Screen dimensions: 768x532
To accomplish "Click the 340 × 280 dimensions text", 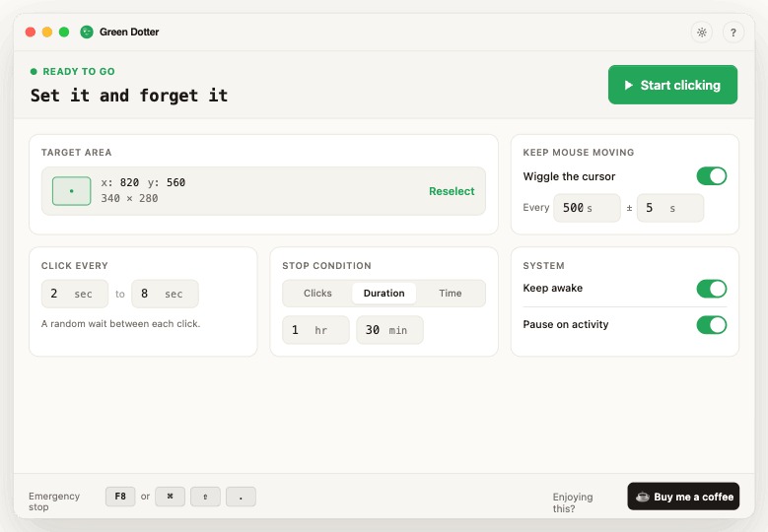I will click(129, 198).
